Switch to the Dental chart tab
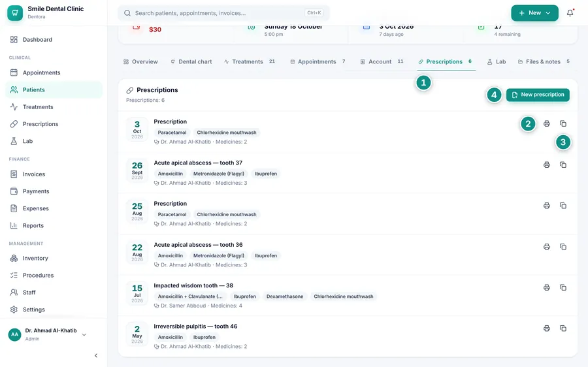 tap(191, 62)
